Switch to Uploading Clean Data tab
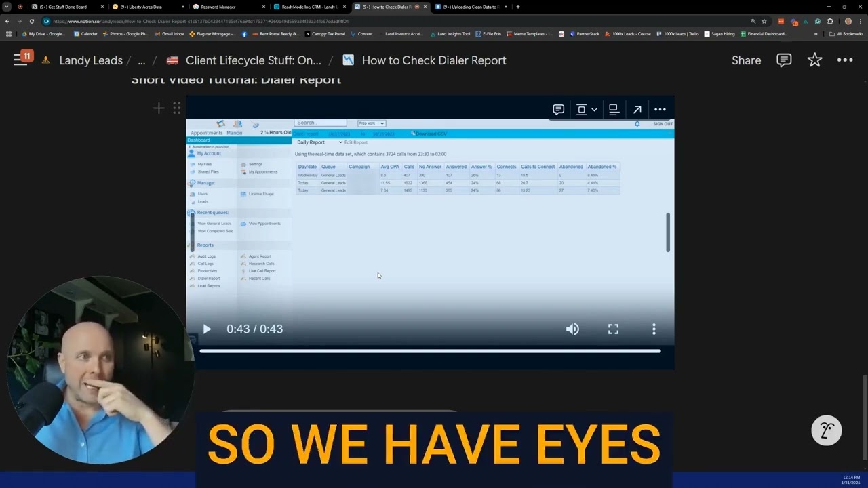This screenshot has width=868, height=488. click(x=470, y=7)
